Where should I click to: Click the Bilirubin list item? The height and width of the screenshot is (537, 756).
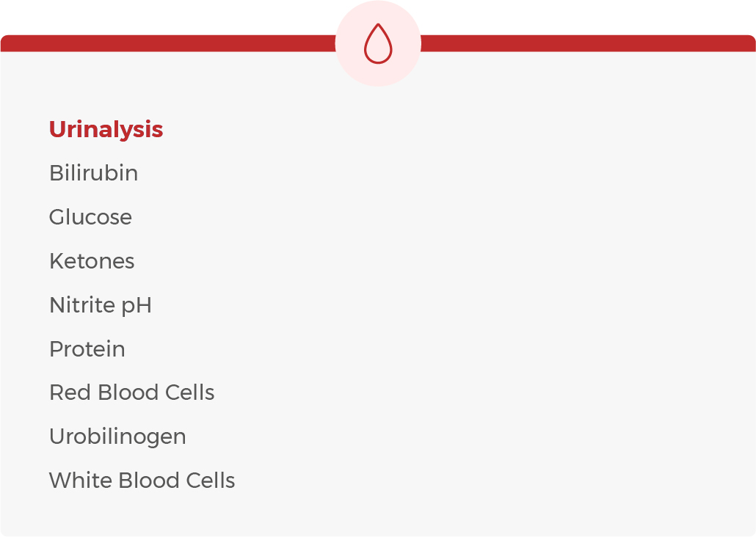[93, 174]
